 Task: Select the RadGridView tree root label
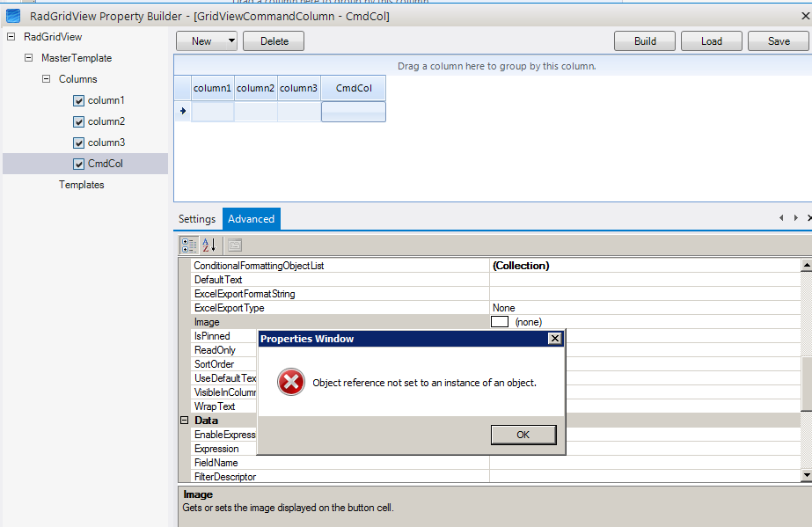(x=53, y=37)
